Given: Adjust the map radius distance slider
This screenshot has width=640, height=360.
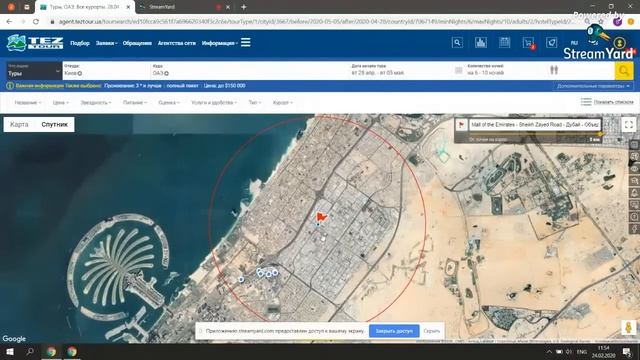Looking at the screenshot, I should click(x=600, y=134).
